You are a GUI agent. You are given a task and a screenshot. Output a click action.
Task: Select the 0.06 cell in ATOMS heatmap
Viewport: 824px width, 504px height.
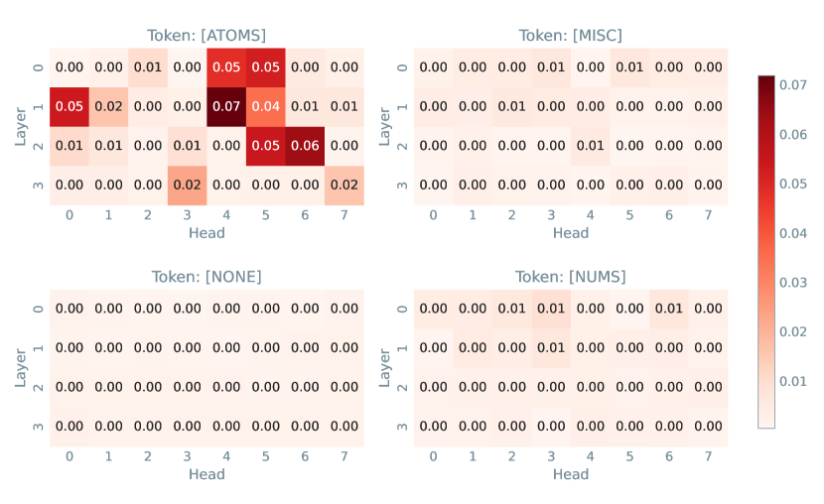pos(305,146)
